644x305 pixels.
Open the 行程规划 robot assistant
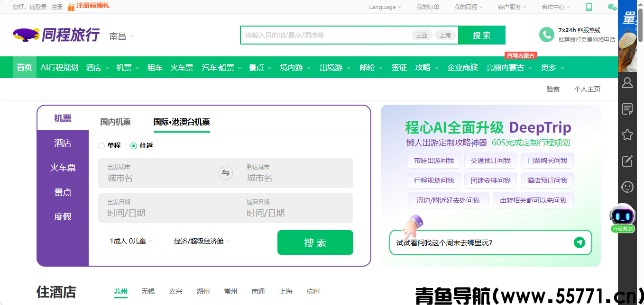coord(623,218)
